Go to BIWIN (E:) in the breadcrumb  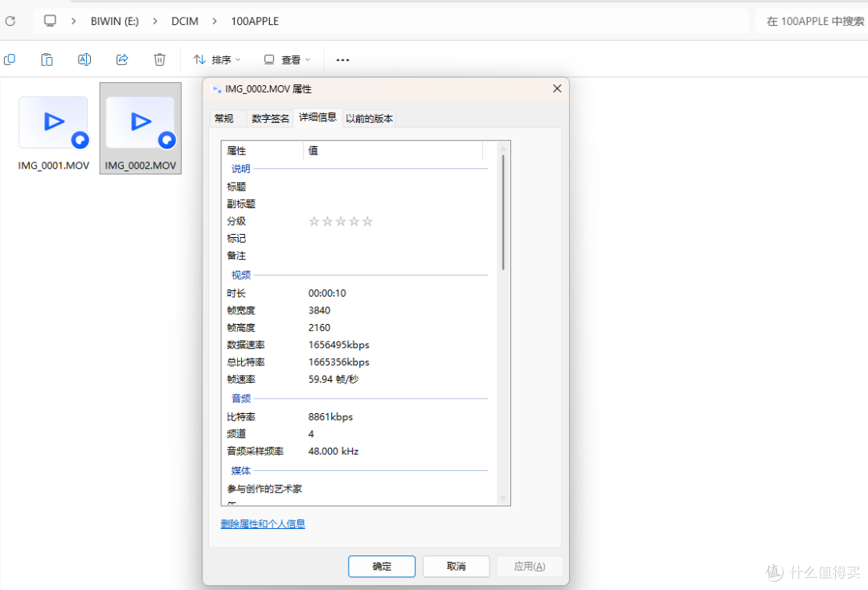click(115, 21)
